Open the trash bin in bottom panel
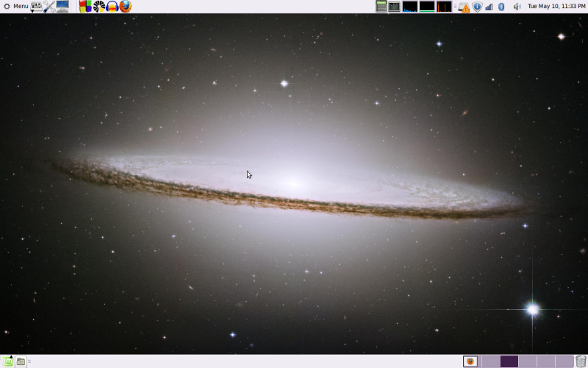The width and height of the screenshot is (588, 368). point(581,361)
